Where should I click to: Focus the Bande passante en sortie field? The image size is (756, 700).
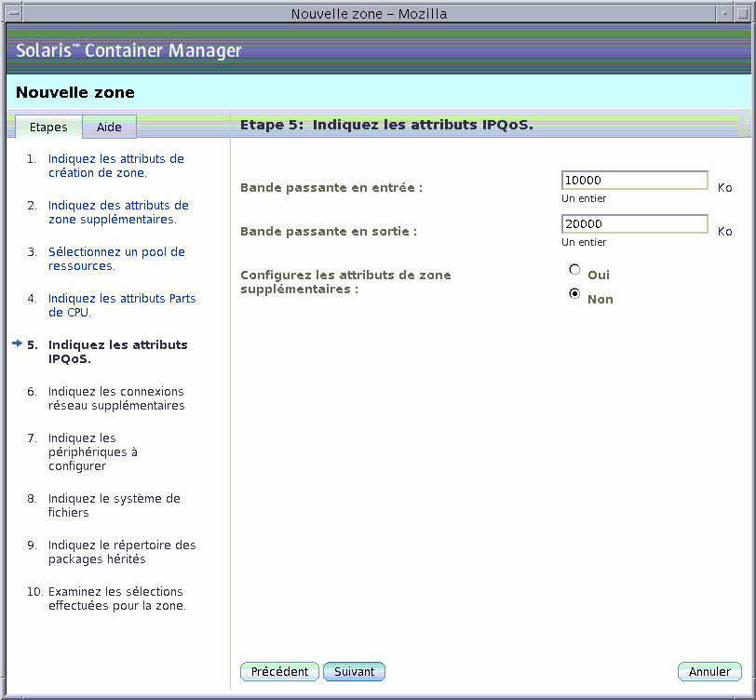tap(635, 224)
